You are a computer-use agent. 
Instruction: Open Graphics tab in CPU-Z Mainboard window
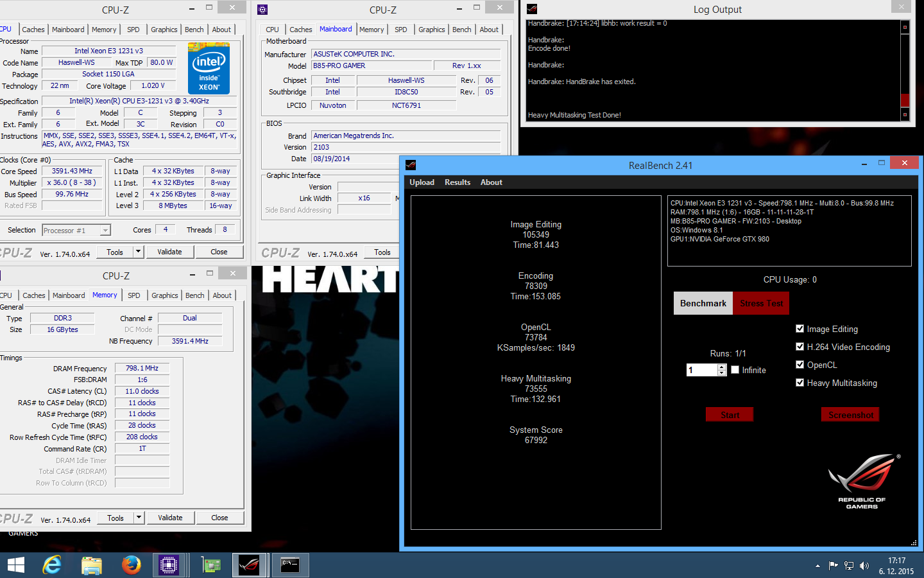tap(431, 30)
